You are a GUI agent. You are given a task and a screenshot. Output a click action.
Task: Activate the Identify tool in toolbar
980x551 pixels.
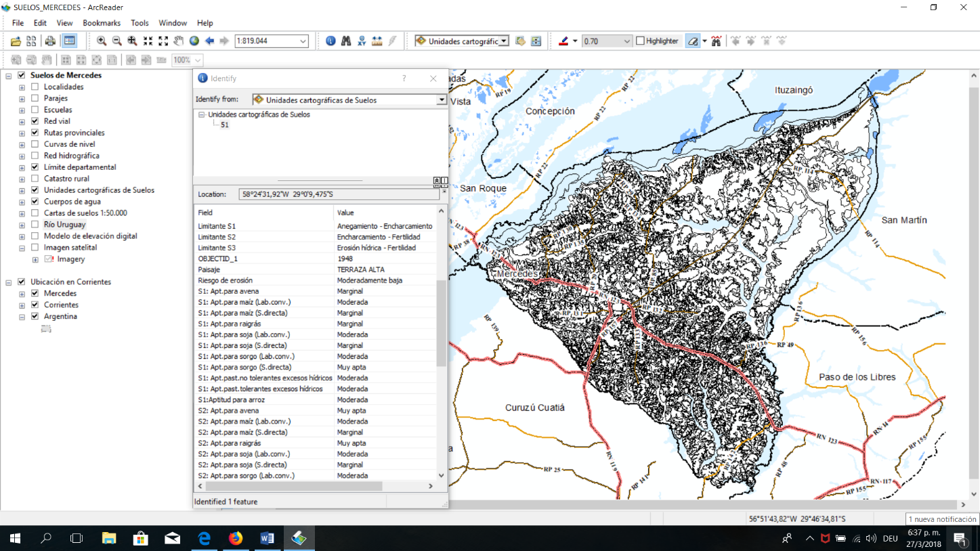point(331,41)
